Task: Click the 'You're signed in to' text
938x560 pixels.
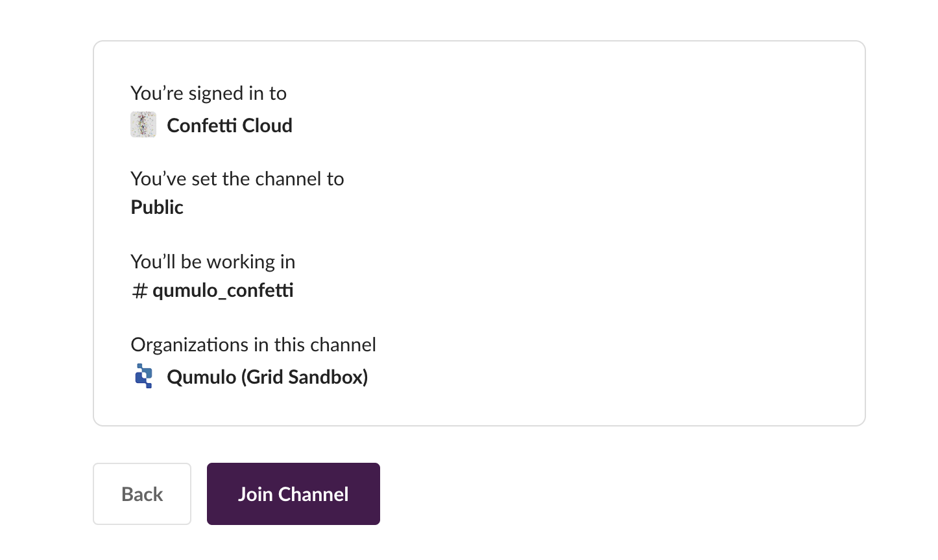Action: click(209, 93)
